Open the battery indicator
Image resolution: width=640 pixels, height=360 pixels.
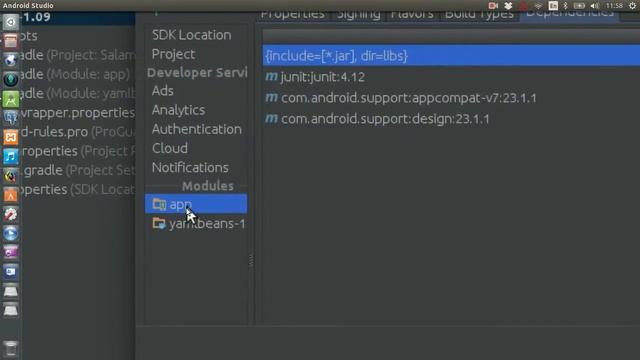579,5
